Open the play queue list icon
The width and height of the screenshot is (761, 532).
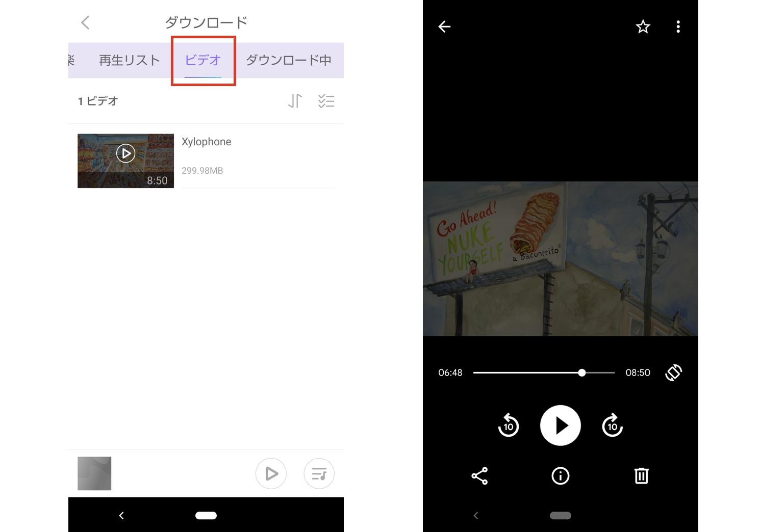(319, 474)
